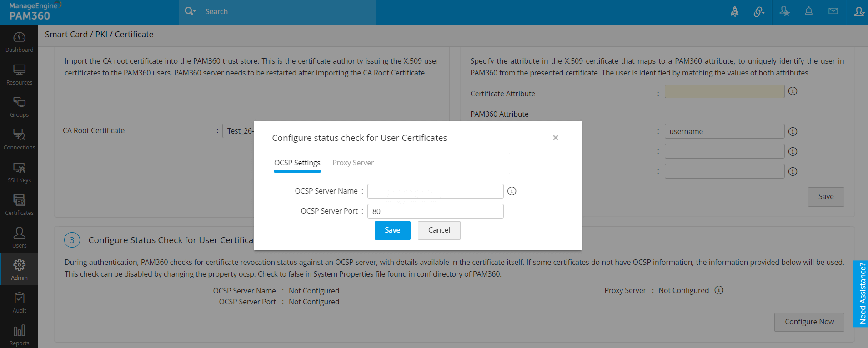Screen dimensions: 868x348
Task: Show info next to the username field
Action: pos(793,132)
